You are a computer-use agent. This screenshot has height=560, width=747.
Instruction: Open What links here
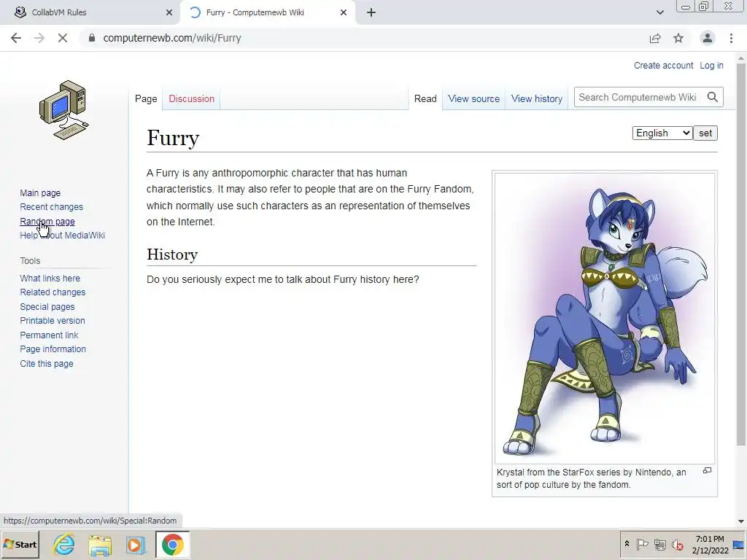(x=50, y=278)
